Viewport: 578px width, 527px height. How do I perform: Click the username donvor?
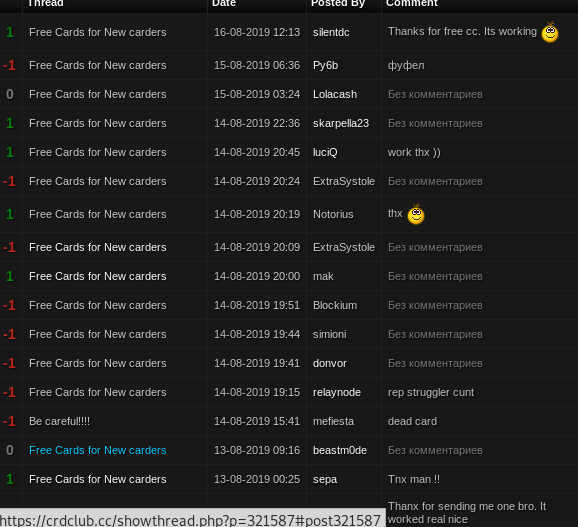(330, 363)
